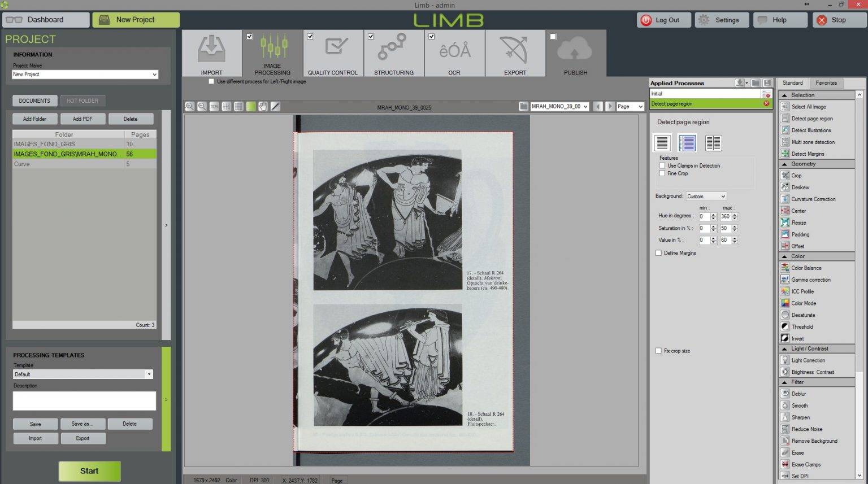The width and height of the screenshot is (868, 484).
Task: Open the processing Template dropdown
Action: tap(149, 374)
